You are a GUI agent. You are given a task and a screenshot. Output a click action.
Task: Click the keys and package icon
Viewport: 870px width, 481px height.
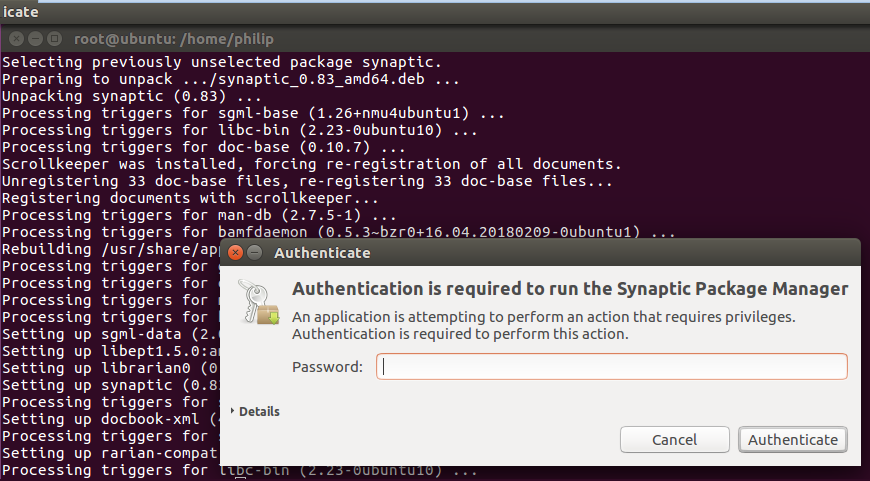259,302
